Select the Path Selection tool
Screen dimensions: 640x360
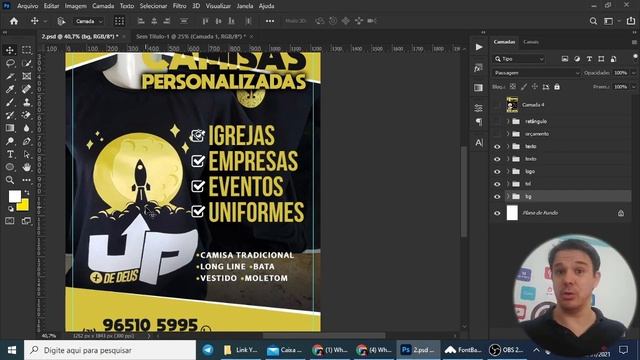[27, 154]
